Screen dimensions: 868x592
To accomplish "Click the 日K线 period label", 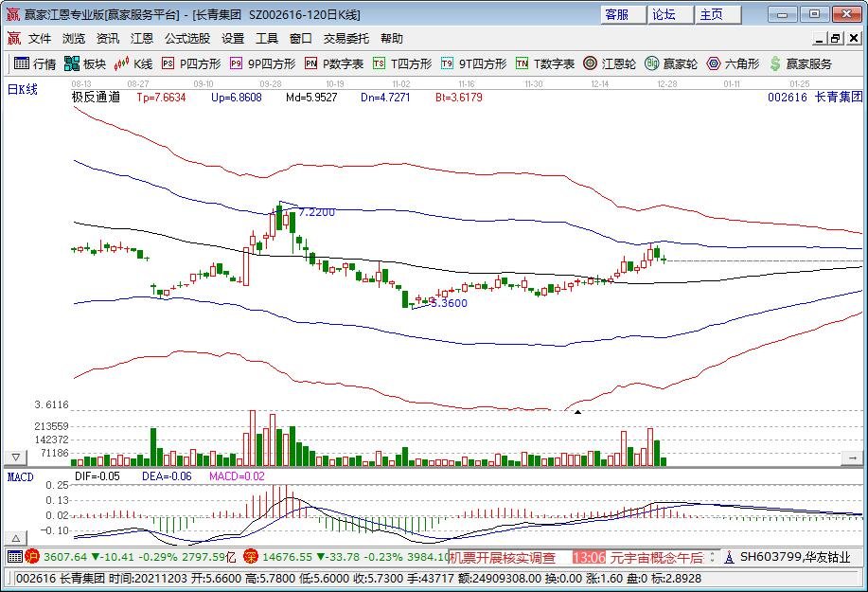I will point(22,89).
